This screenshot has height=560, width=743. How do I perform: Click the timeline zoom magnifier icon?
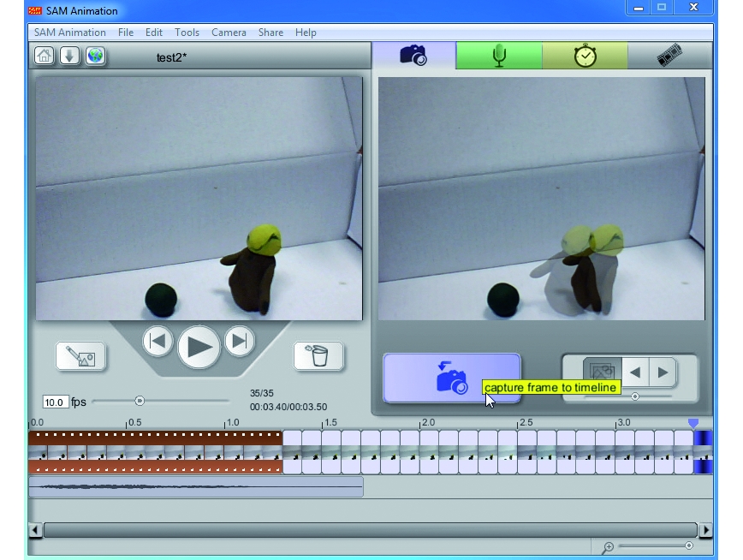point(608,548)
